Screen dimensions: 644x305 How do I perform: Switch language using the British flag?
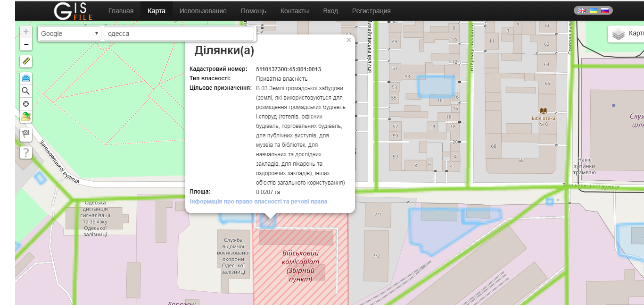tap(582, 11)
